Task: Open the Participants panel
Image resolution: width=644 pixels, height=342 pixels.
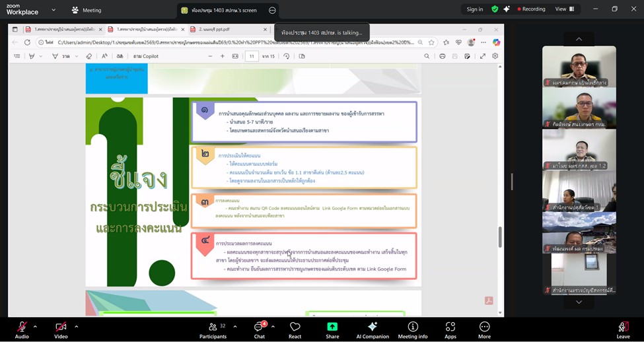Action: [213, 329]
